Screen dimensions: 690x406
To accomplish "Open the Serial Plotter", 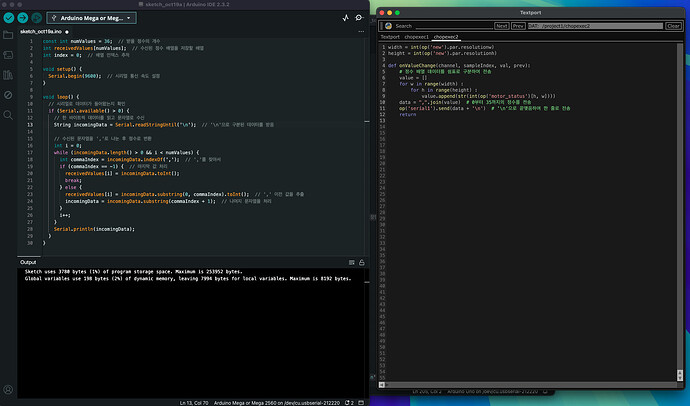I will click(x=345, y=18).
